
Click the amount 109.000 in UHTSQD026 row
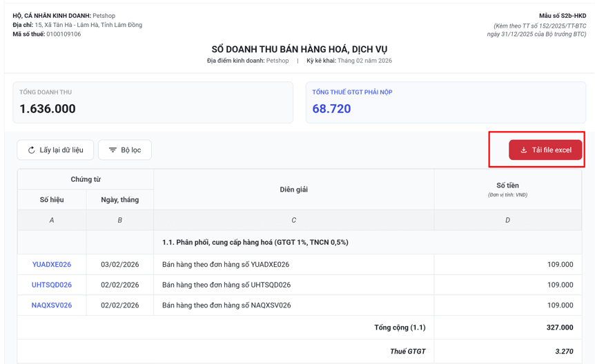pos(560,285)
